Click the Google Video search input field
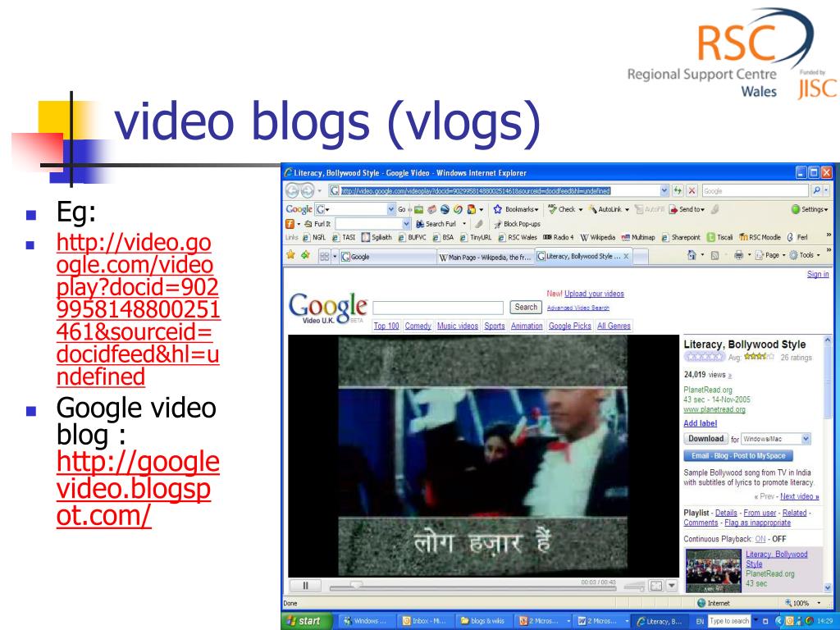The image size is (840, 630). (x=438, y=308)
